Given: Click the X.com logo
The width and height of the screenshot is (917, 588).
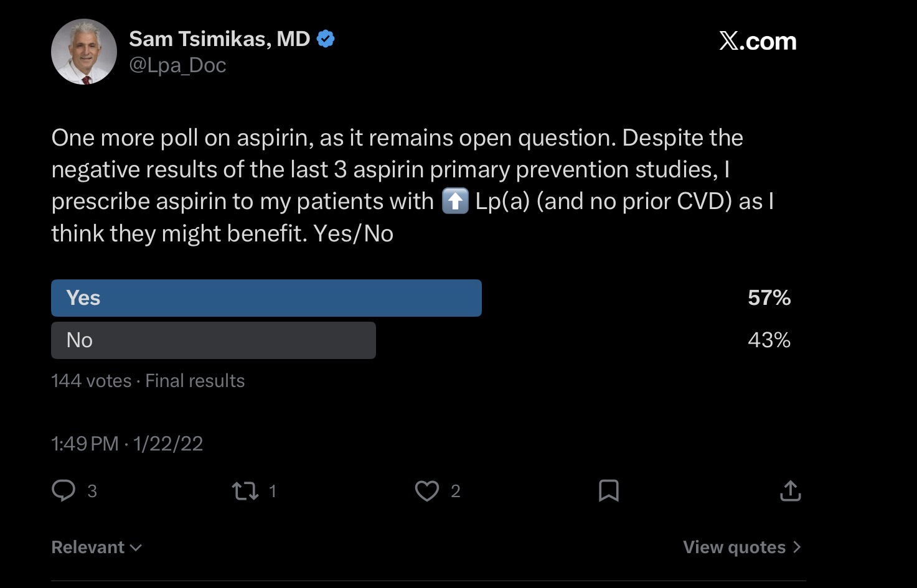Looking at the screenshot, I should click(758, 42).
